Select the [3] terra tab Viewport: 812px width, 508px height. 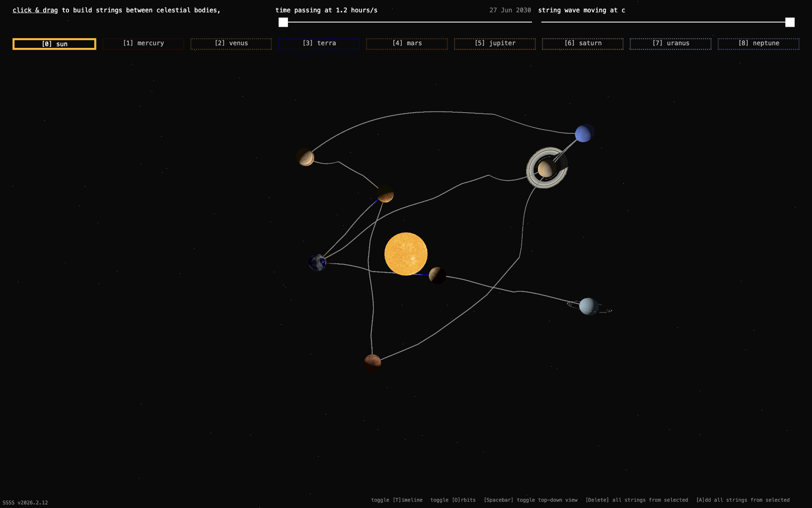point(319,44)
